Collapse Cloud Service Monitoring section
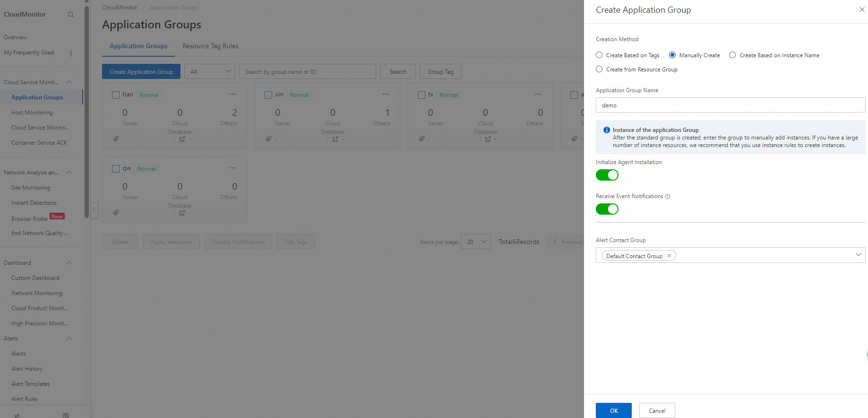 [x=69, y=82]
